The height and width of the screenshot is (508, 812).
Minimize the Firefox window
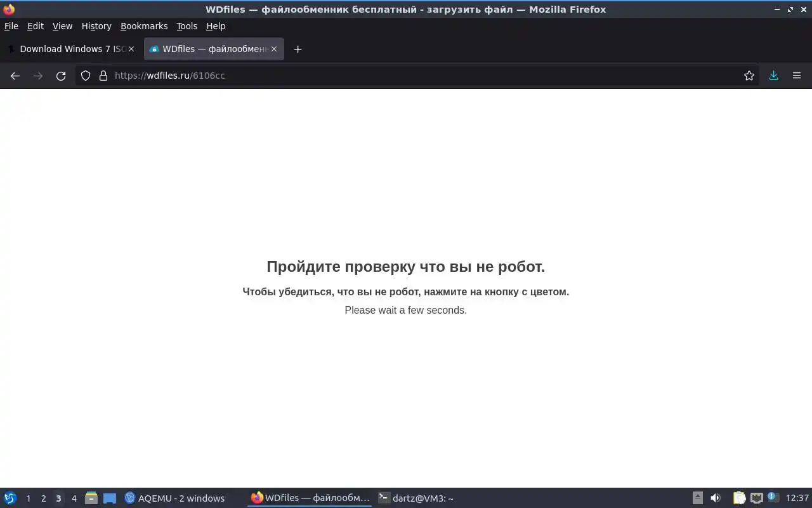[x=778, y=10]
